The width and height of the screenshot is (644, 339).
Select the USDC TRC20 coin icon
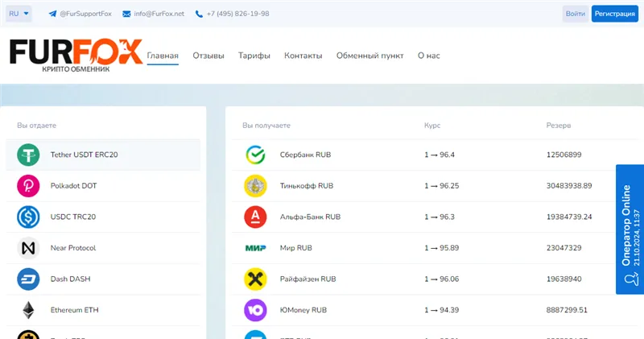(28, 217)
